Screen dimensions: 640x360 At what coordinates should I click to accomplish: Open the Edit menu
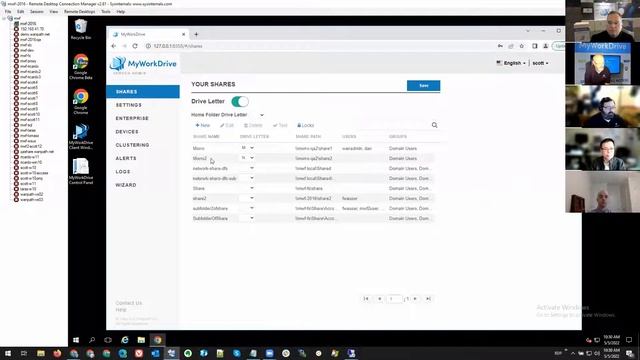tap(20, 12)
